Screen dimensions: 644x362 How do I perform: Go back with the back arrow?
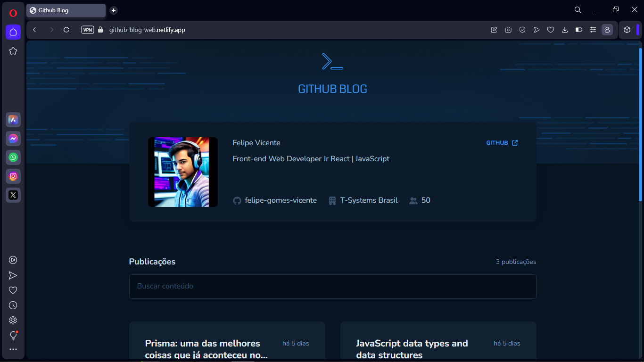pos(34,30)
